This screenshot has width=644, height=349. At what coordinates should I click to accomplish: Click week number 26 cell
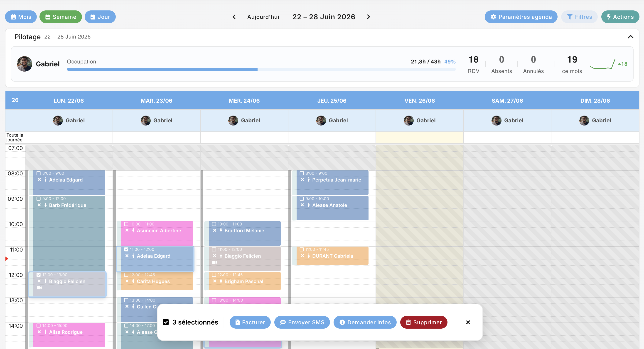(x=15, y=100)
